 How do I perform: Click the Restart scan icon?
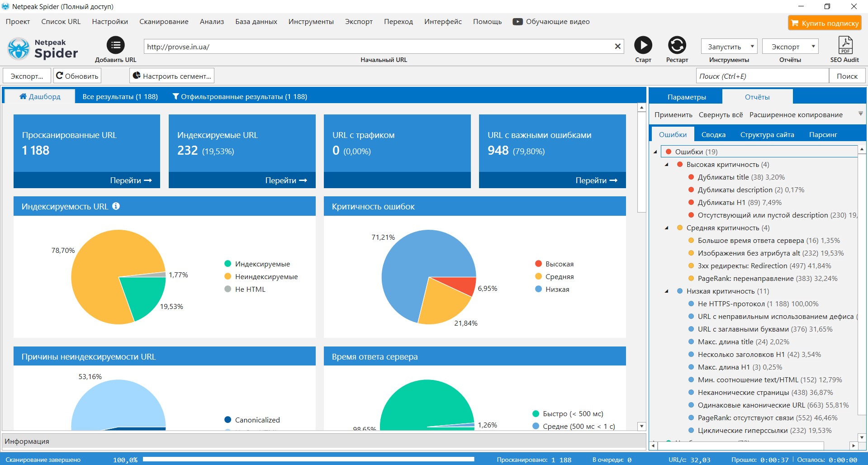677,45
